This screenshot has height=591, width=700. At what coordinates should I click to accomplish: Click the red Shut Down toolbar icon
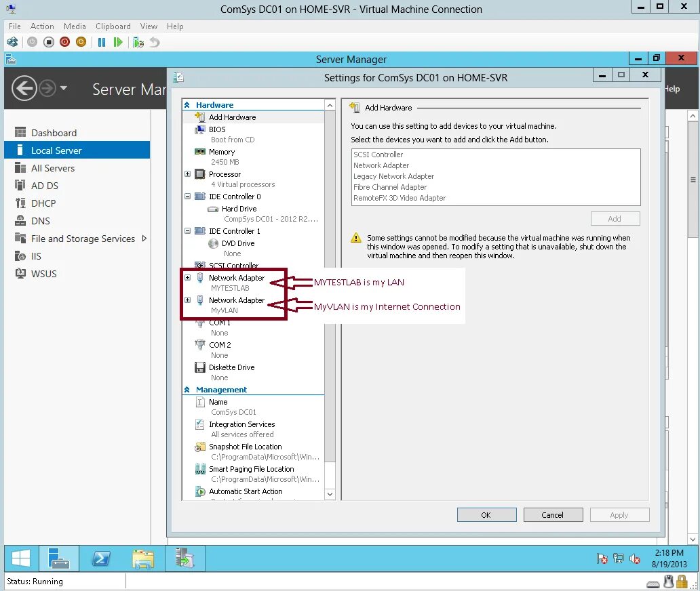point(64,43)
